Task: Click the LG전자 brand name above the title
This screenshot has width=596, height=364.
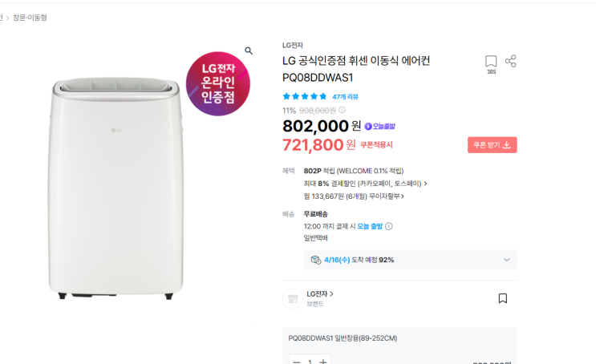Action: 293,45
